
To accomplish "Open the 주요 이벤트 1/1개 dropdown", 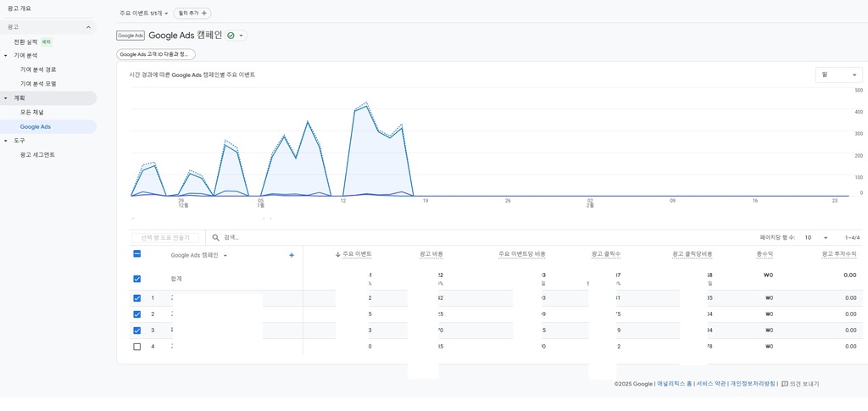I will coord(144,13).
